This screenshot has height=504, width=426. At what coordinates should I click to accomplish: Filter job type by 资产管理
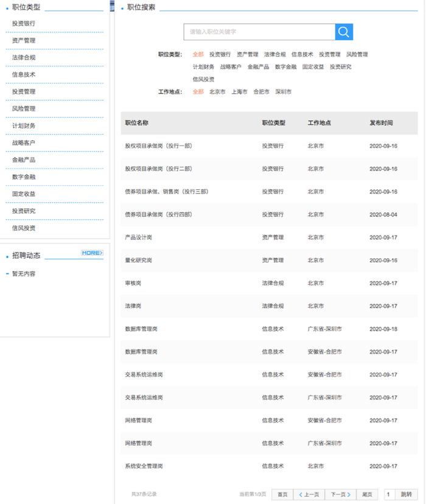pyautogui.click(x=248, y=54)
